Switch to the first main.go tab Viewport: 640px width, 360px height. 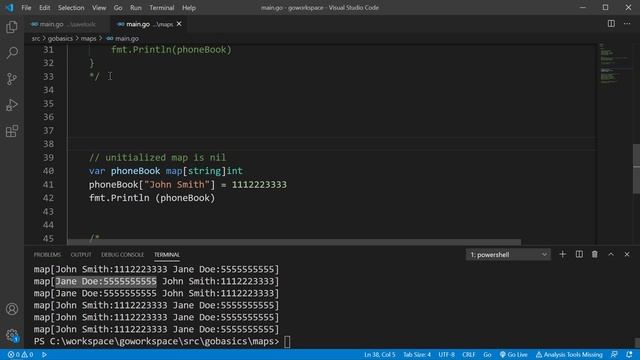pos(67,24)
